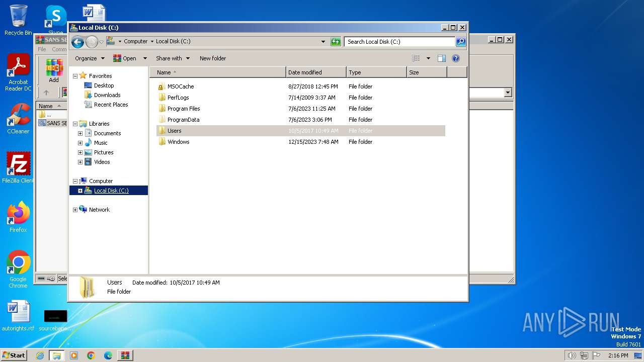The image size is (644, 362).
Task: Launch Google Chrome desktop shortcut
Action: click(18, 269)
